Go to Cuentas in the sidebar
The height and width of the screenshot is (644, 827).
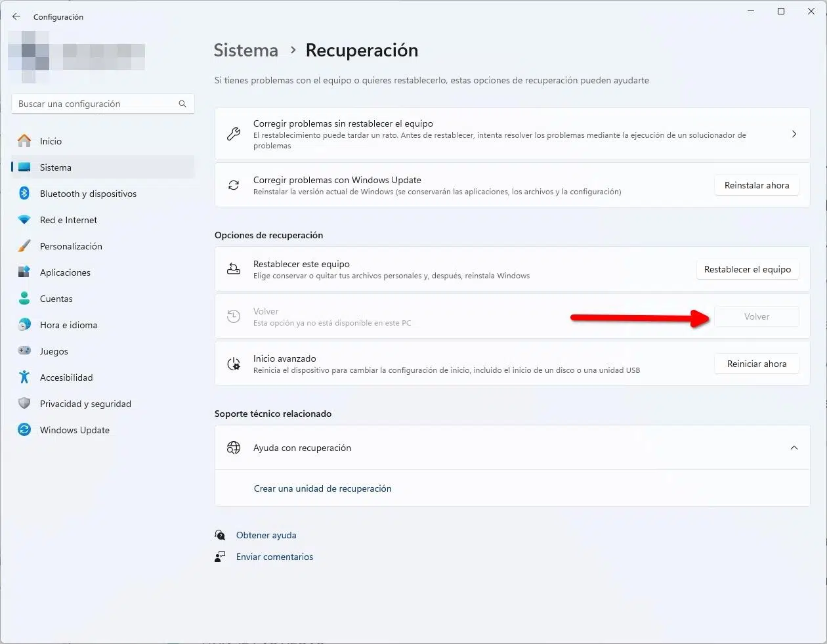(56, 299)
